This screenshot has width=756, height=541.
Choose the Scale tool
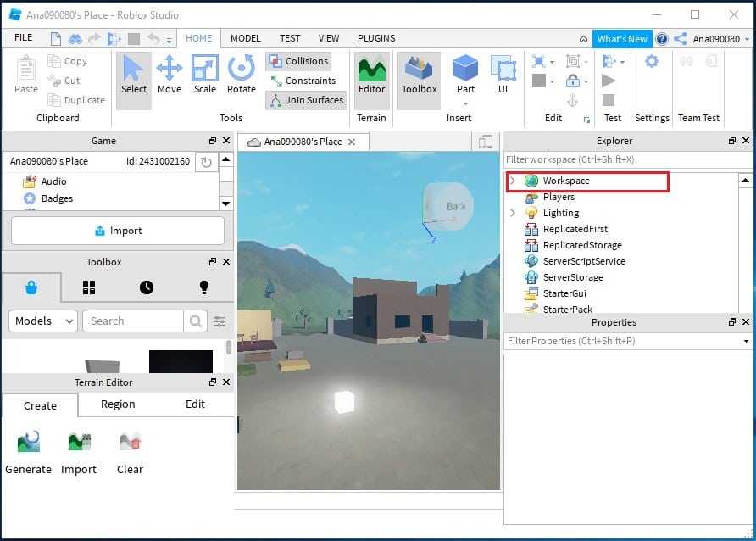205,75
